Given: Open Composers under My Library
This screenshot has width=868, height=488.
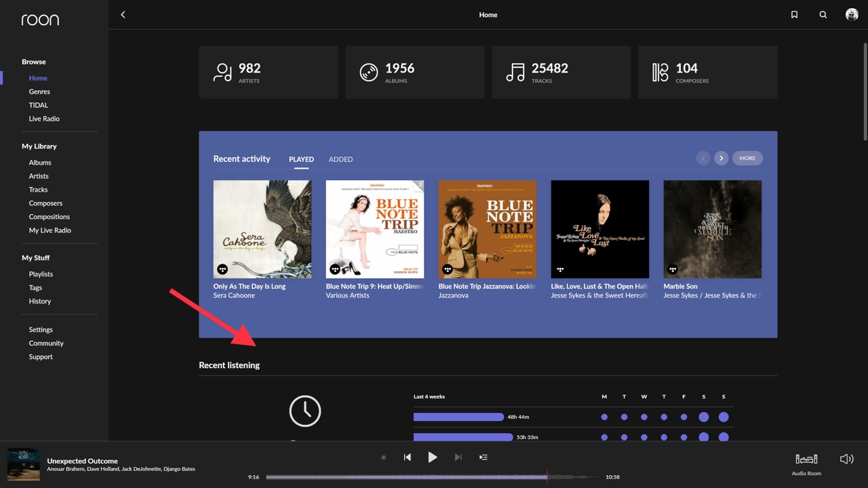Looking at the screenshot, I should (x=45, y=203).
